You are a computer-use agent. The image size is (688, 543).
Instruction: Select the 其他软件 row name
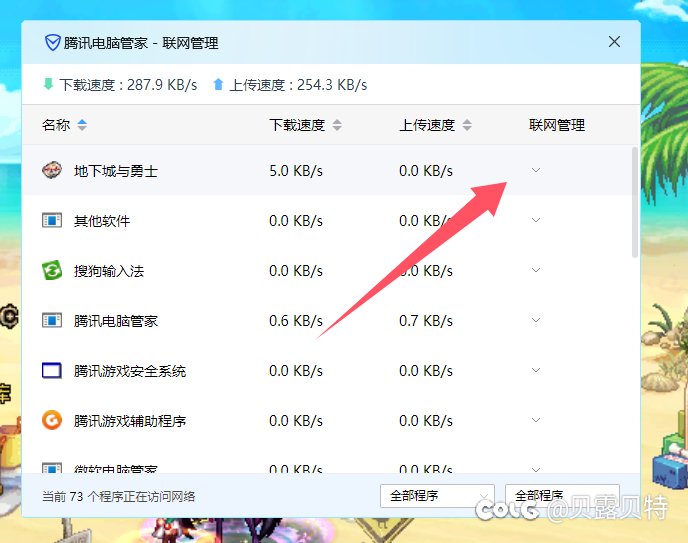click(x=102, y=221)
